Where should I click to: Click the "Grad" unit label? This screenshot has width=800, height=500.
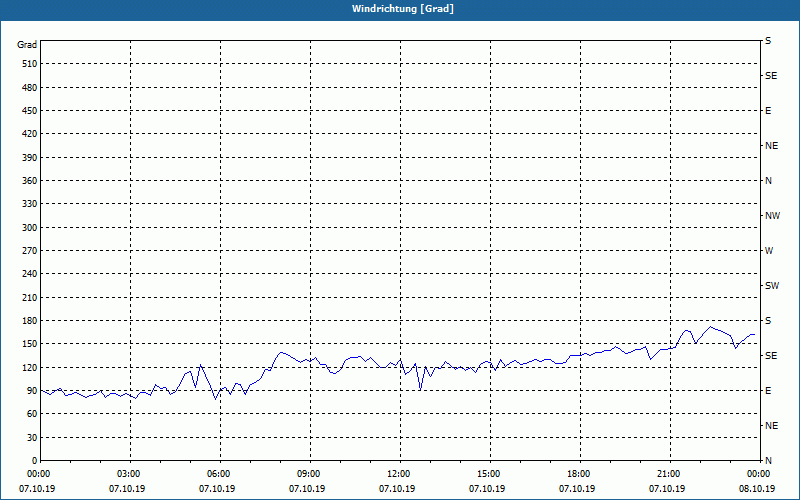27,45
